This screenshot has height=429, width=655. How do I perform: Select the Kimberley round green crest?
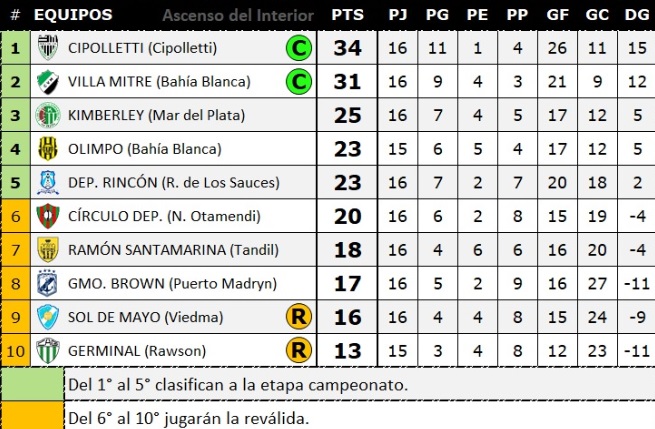[x=48, y=115]
